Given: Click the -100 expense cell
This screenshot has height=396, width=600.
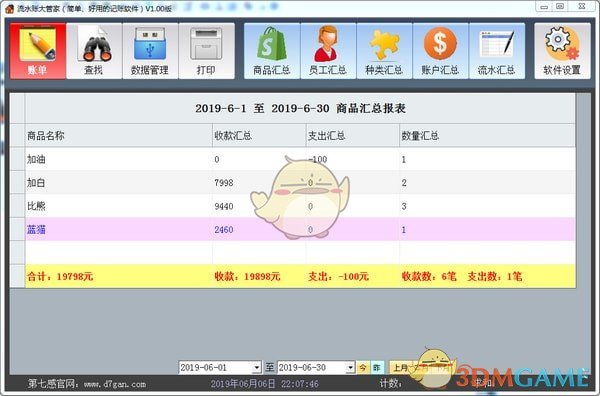Looking at the screenshot, I should (352, 159).
